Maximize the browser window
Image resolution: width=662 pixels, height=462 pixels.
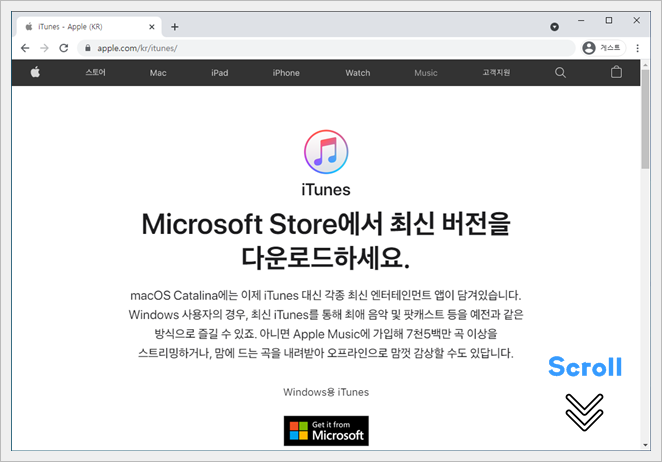pyautogui.click(x=608, y=20)
